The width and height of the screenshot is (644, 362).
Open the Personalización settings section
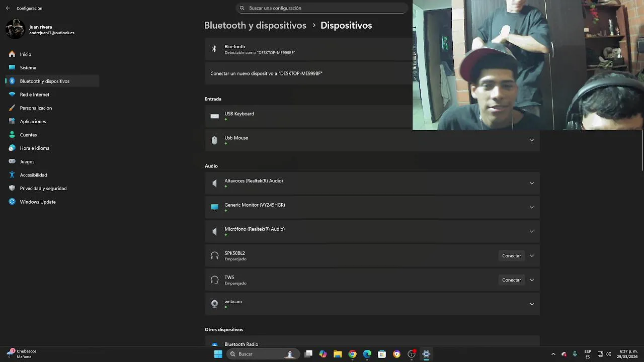point(52,108)
